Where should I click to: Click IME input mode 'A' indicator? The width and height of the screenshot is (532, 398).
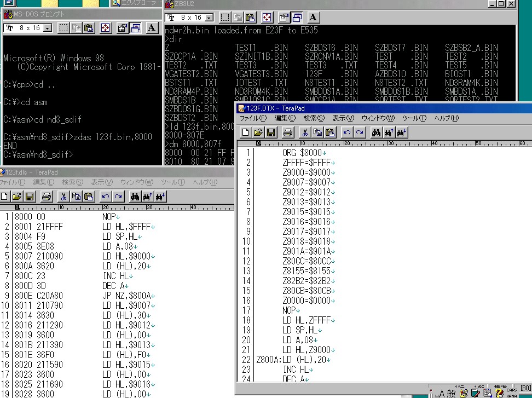441,394
